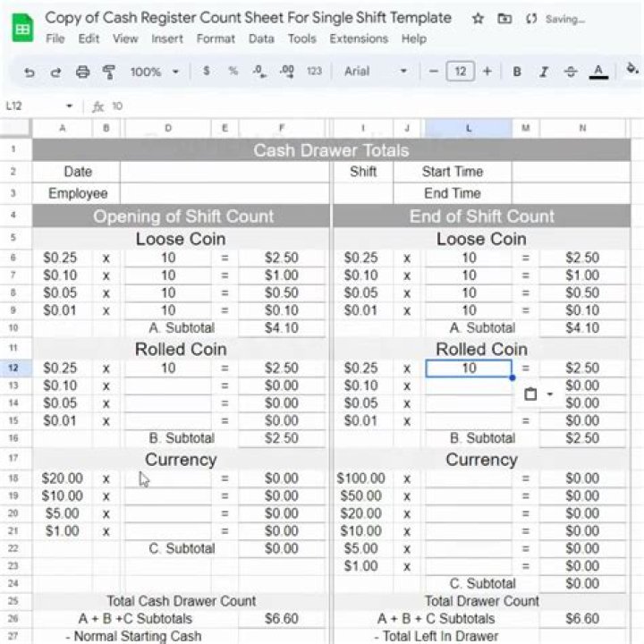Toggle italic formatting

click(544, 72)
